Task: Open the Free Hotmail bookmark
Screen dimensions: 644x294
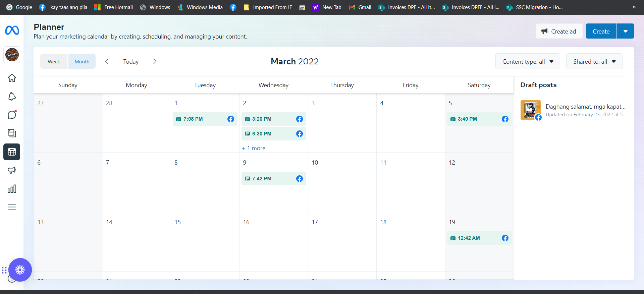Action: click(x=113, y=7)
